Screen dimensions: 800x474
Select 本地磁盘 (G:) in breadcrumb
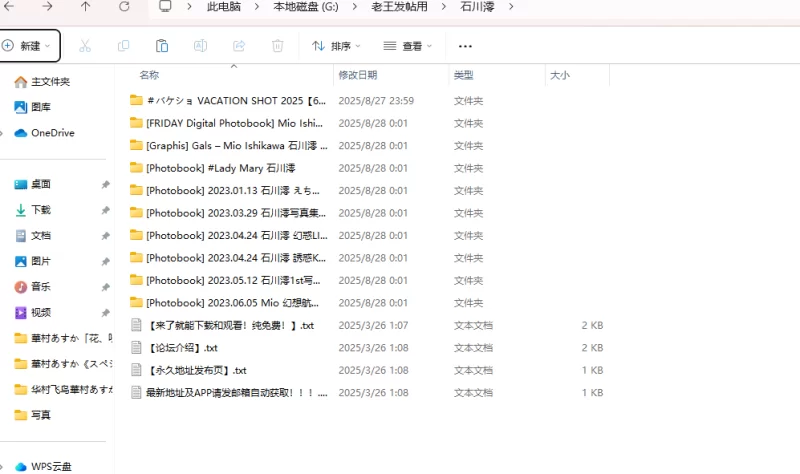click(306, 7)
